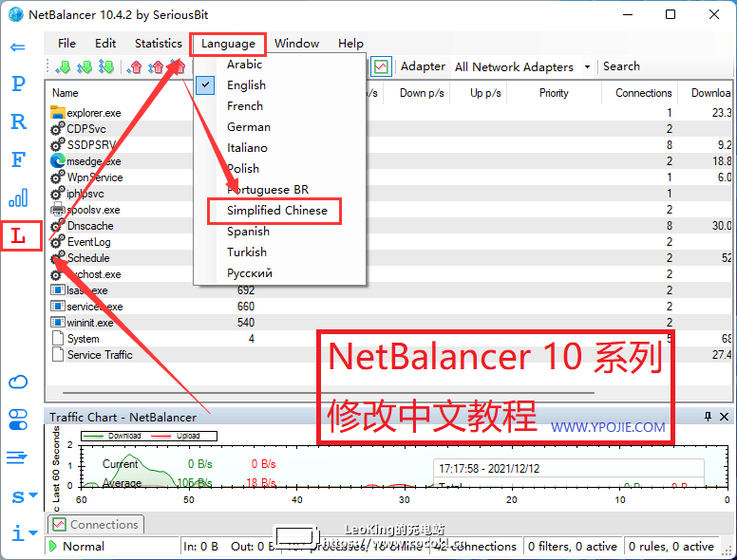Open the Statistics menu
Viewport: 737px width, 560px height.
tap(158, 44)
